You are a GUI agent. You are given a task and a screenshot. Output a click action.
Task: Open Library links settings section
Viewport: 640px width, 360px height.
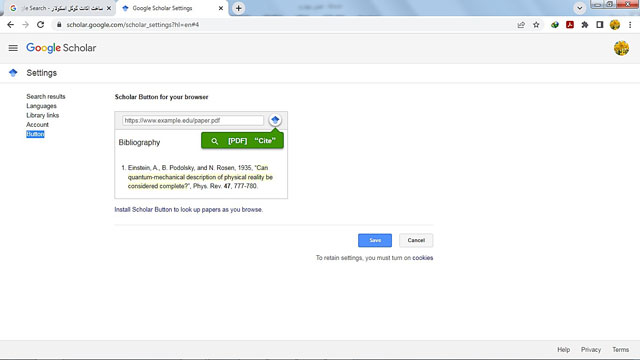[42, 115]
